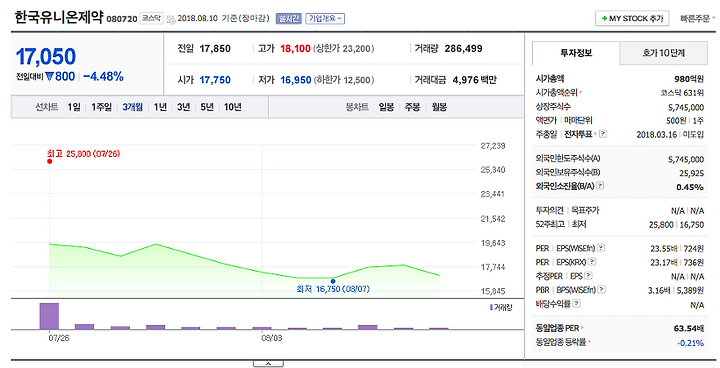
Task: Toggle the 실시간 real-time badge
Action: tap(288, 18)
